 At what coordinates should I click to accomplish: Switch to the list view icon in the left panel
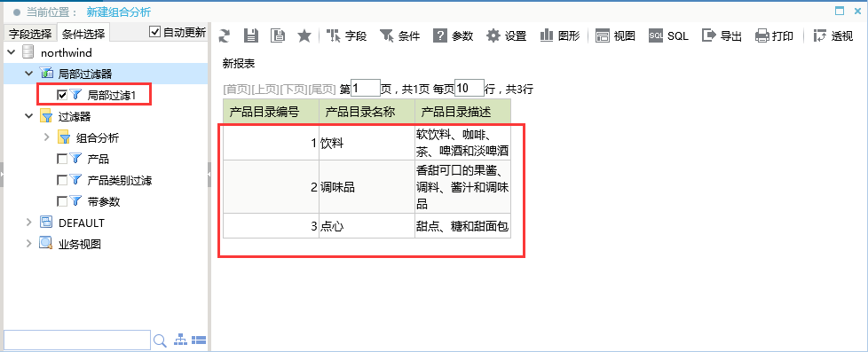(199, 340)
